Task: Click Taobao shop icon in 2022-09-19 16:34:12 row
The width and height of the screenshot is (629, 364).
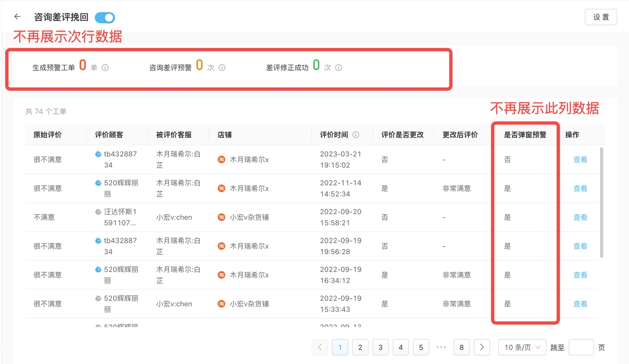Action: click(x=222, y=275)
